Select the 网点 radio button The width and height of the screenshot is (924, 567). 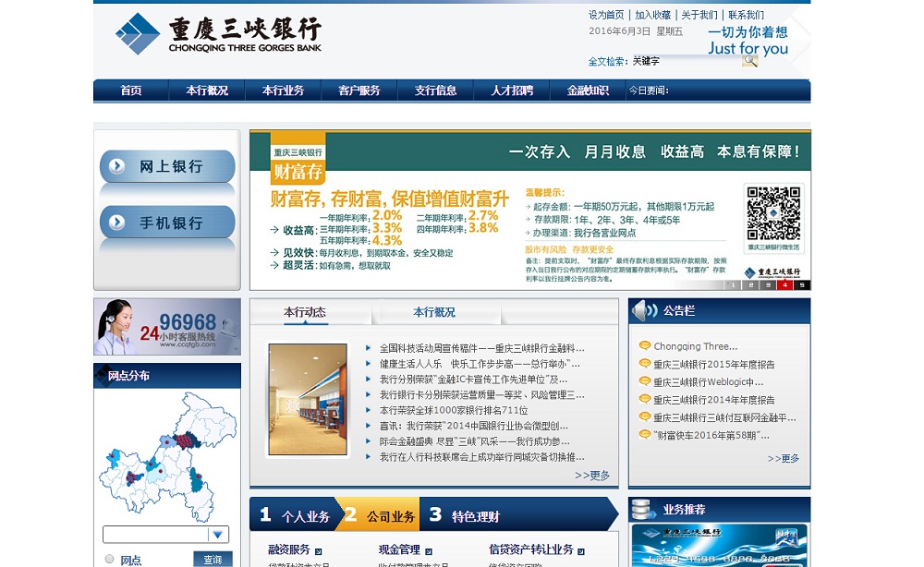pyautogui.click(x=109, y=559)
